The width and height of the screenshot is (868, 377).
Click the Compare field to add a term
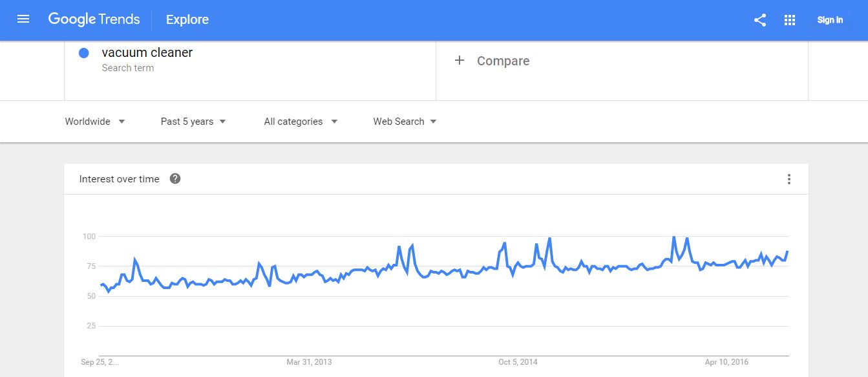pyautogui.click(x=503, y=60)
